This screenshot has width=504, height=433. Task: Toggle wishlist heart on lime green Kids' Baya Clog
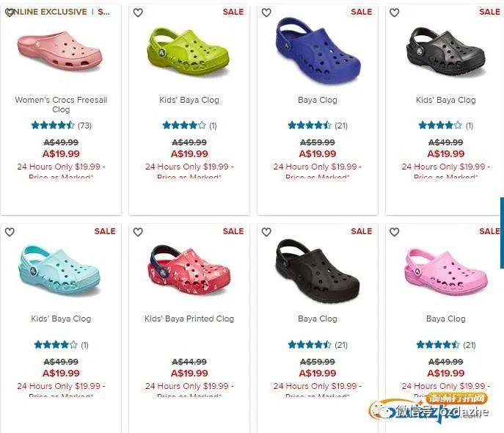tap(138, 12)
